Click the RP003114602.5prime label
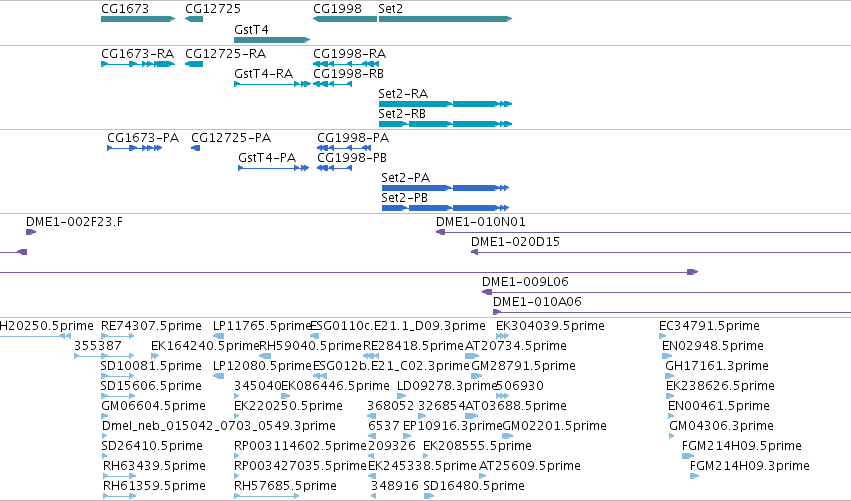The height and width of the screenshot is (501, 851). (301, 446)
